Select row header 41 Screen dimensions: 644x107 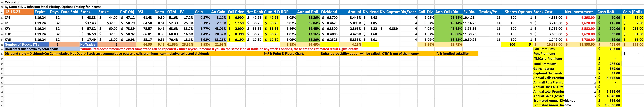point(2,44)
